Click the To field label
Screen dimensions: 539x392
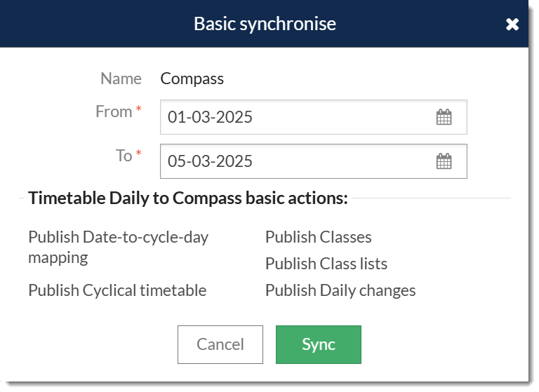(124, 156)
